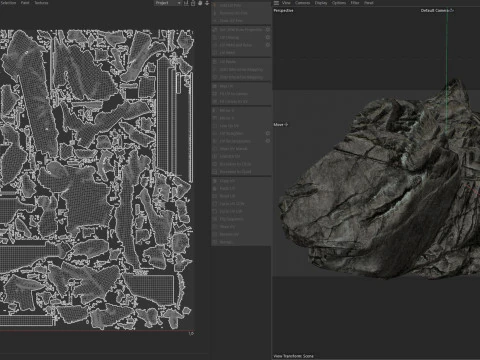Image resolution: width=480 pixels, height=360 pixels.
Task: Select Show UV entry
Action: (241, 227)
